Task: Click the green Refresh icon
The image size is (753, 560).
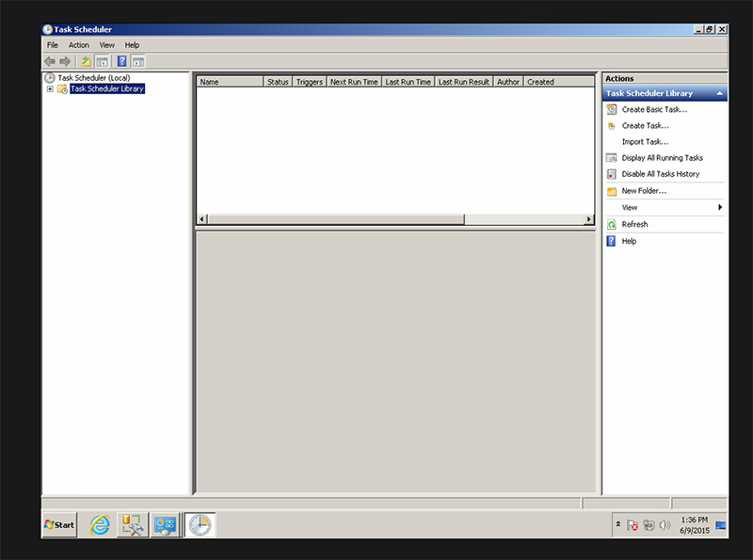Action: 611,224
